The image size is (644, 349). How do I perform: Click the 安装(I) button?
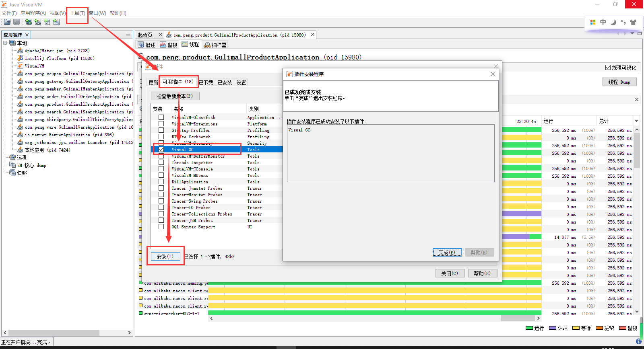165,257
